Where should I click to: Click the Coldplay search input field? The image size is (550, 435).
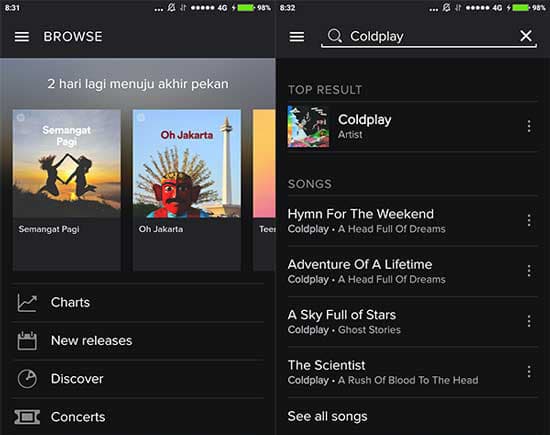[x=429, y=36]
